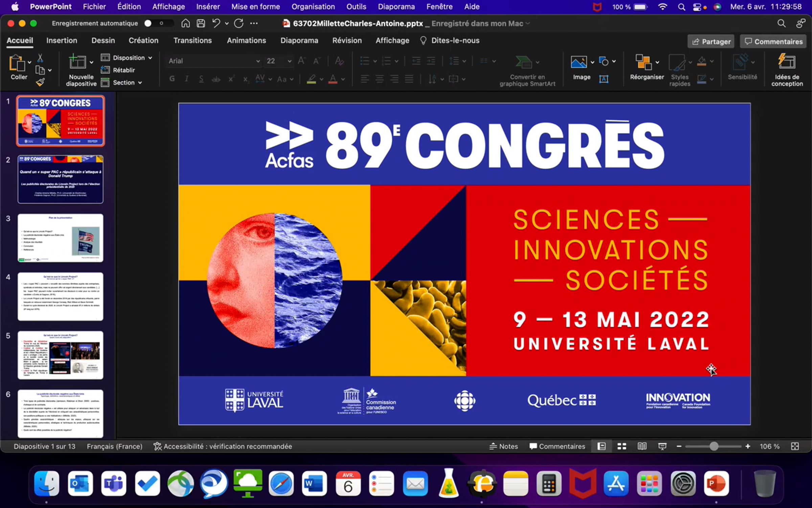Click the Commentaires button at top right
The image size is (812, 508).
773,42
